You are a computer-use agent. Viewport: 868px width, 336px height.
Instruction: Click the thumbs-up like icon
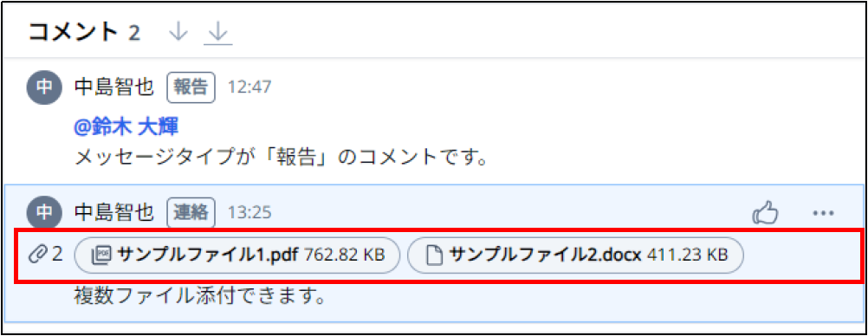[766, 213]
